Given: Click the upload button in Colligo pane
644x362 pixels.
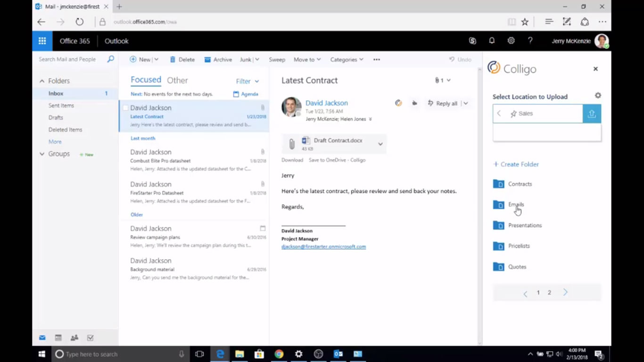Looking at the screenshot, I should [x=592, y=114].
